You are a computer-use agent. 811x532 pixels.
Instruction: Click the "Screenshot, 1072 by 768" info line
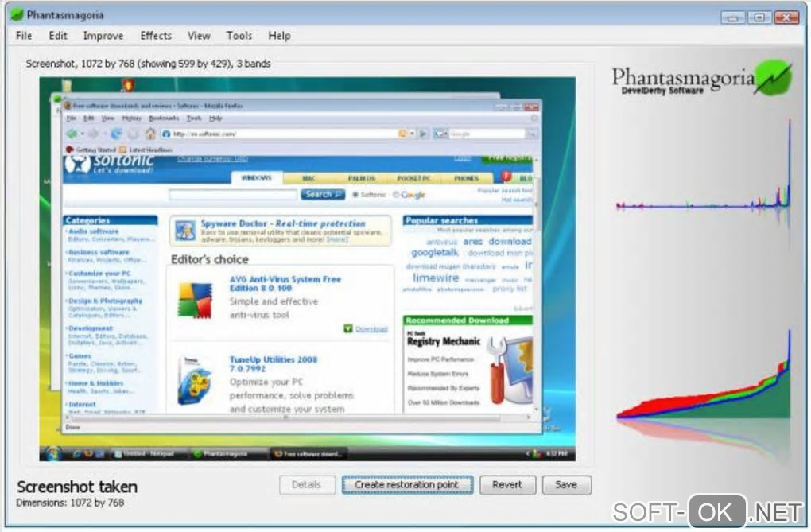tap(148, 64)
